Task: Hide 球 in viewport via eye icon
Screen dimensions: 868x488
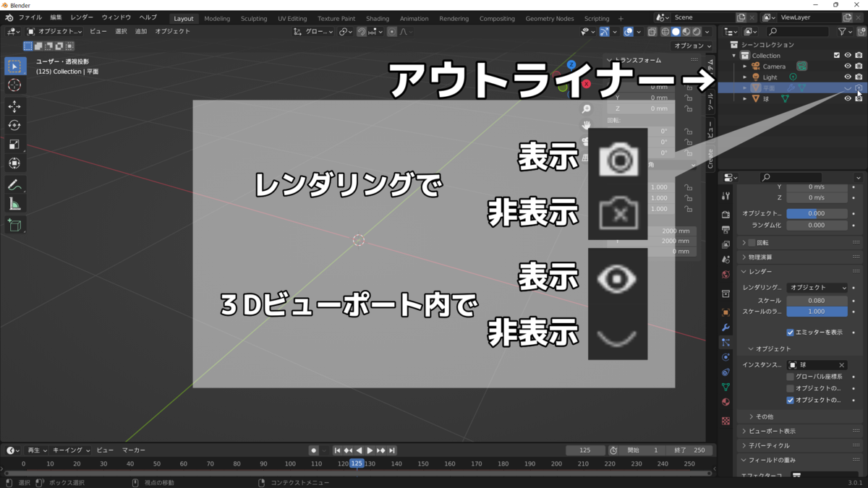Action: [848, 99]
